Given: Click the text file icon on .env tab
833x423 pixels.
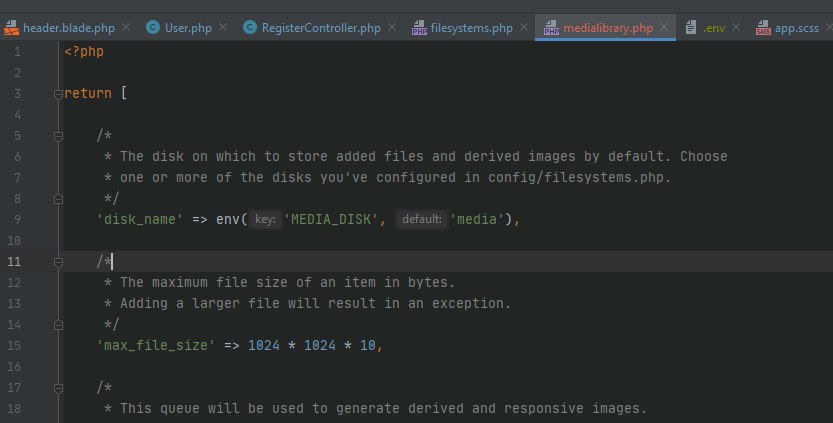Looking at the screenshot, I should click(691, 27).
